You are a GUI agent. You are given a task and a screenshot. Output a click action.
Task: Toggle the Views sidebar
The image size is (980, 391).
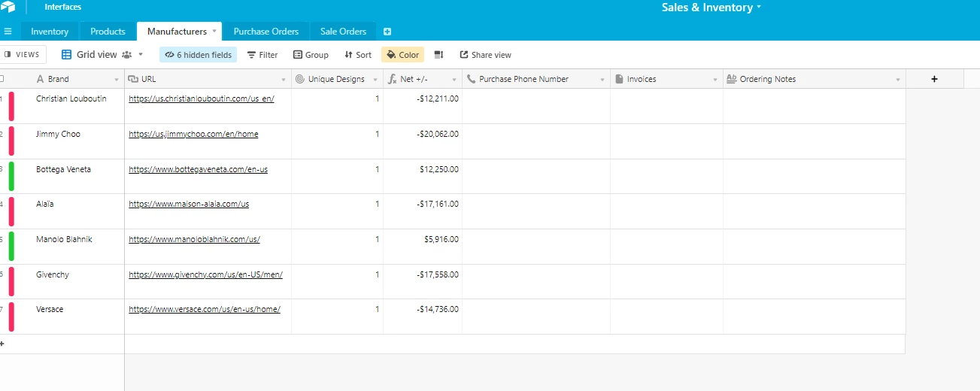[x=23, y=55]
